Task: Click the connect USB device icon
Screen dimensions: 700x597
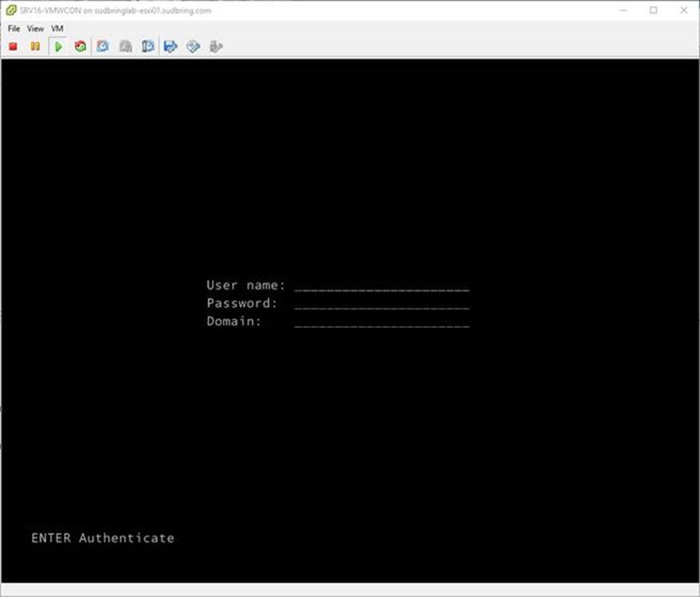Action: tap(216, 46)
